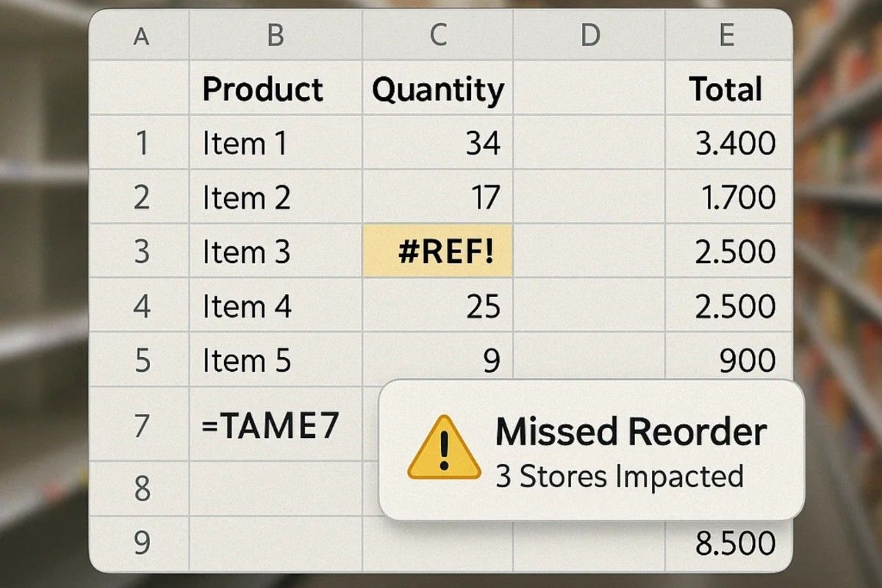Select column E header
Image resolution: width=882 pixels, height=588 pixels.
coord(726,36)
